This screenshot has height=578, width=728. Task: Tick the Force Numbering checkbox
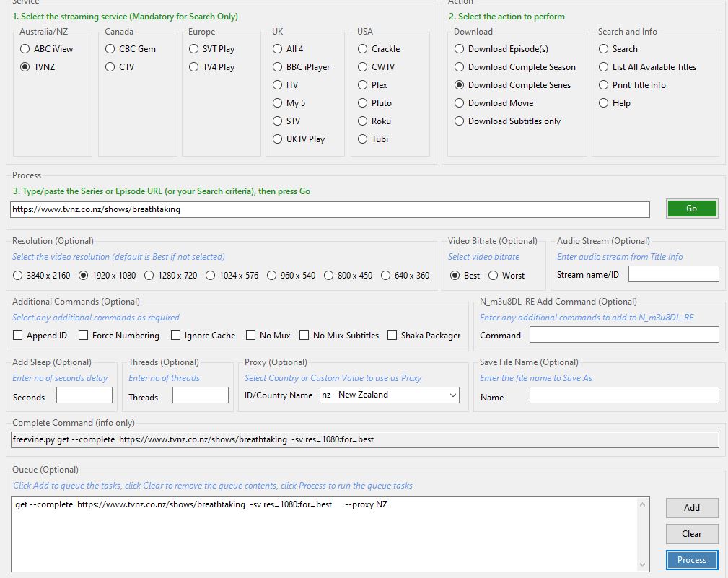(84, 336)
